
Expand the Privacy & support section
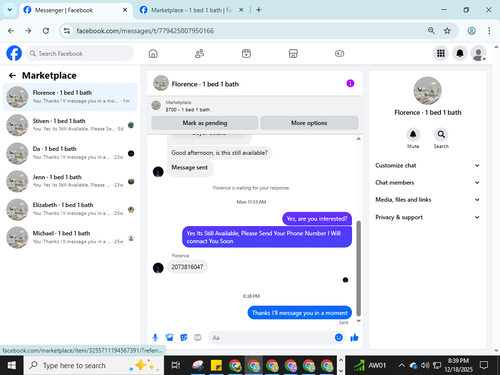[427, 217]
